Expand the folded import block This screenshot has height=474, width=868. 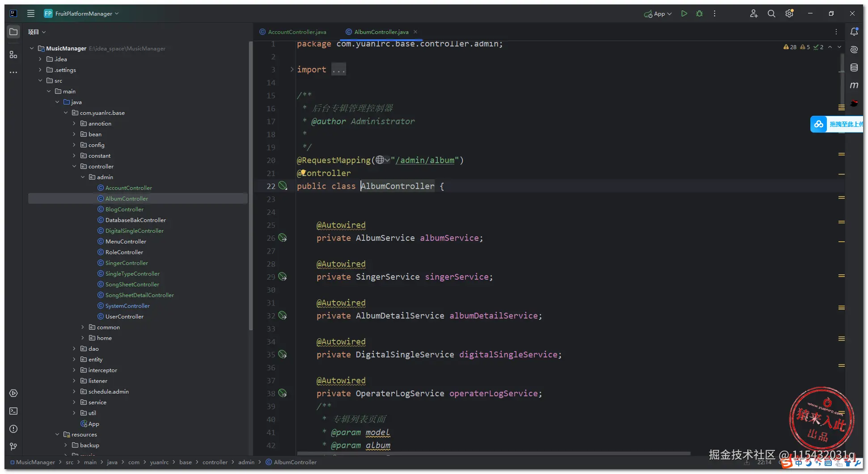click(292, 69)
